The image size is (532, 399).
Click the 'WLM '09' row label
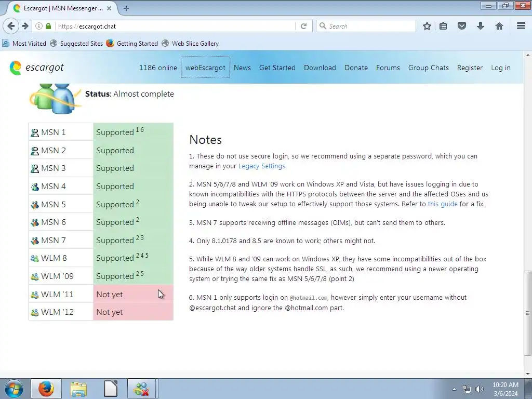pyautogui.click(x=57, y=276)
